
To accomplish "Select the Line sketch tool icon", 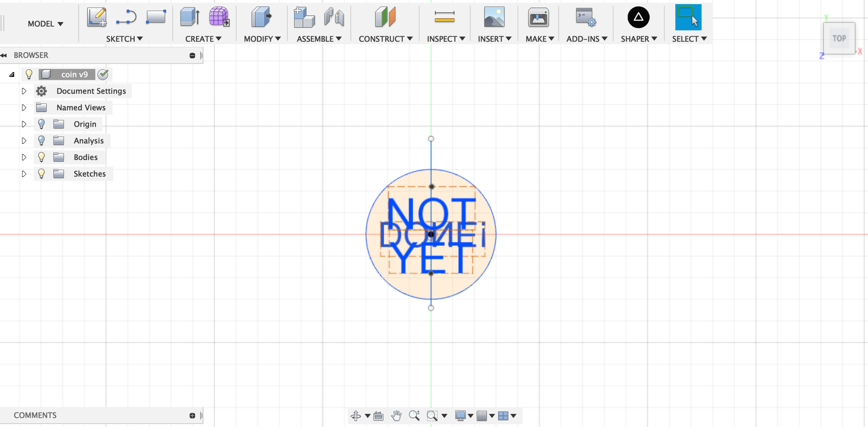I will click(126, 17).
